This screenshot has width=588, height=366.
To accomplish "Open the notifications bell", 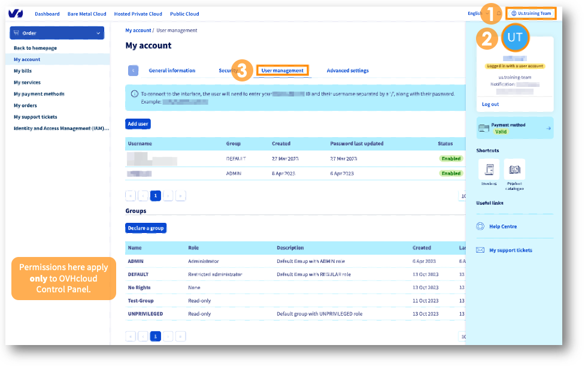I will [x=499, y=14].
